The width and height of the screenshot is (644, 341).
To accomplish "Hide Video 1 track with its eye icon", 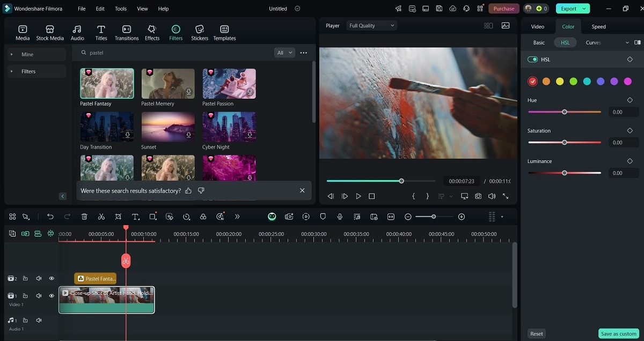I will point(52,295).
